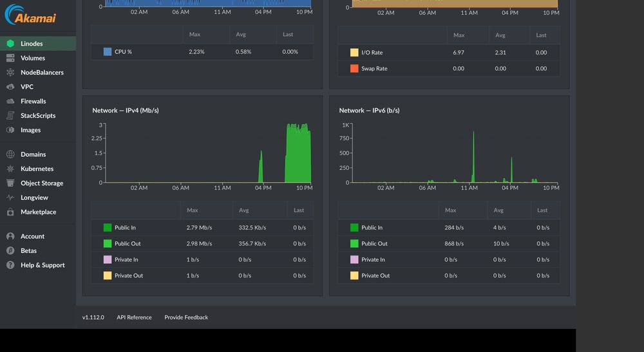The image size is (644, 352).
Task: Toggle CPU % blue legend swatch
Action: (108, 51)
